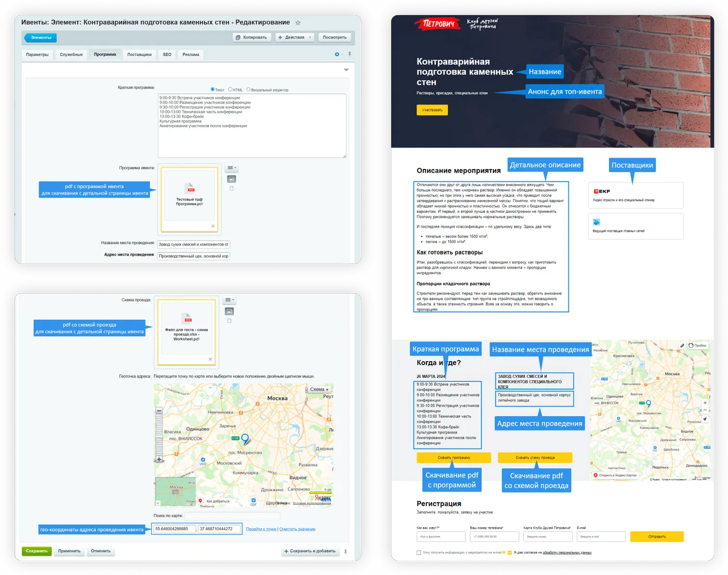Click the admin map zoom slider track
Viewport: 728px width, 575px height.
pos(159,435)
